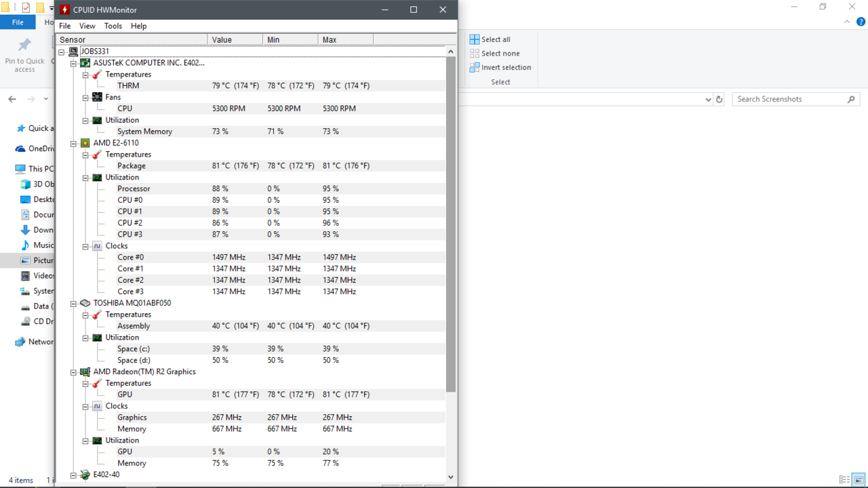Click the refresh icon beside the address bar
Viewport: 868px width, 488px height.
click(x=719, y=99)
